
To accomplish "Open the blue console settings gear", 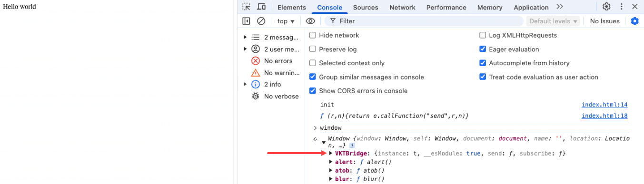I will pyautogui.click(x=634, y=21).
